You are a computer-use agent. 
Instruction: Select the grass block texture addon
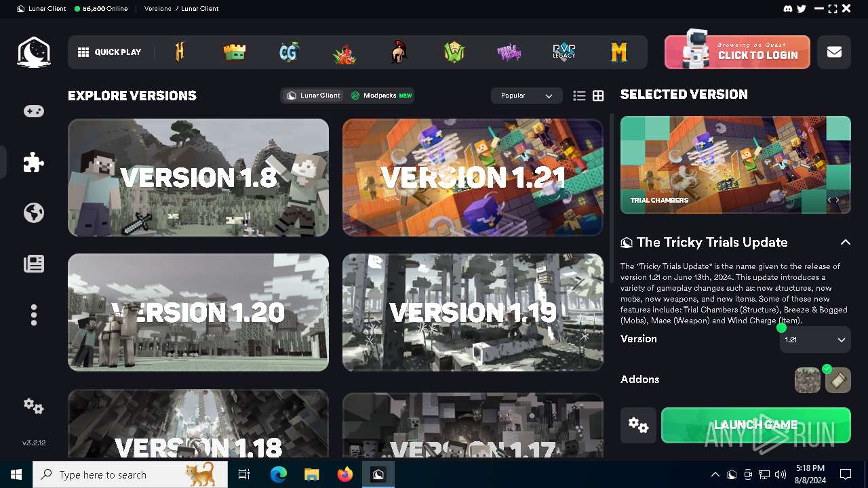pyautogui.click(x=808, y=380)
